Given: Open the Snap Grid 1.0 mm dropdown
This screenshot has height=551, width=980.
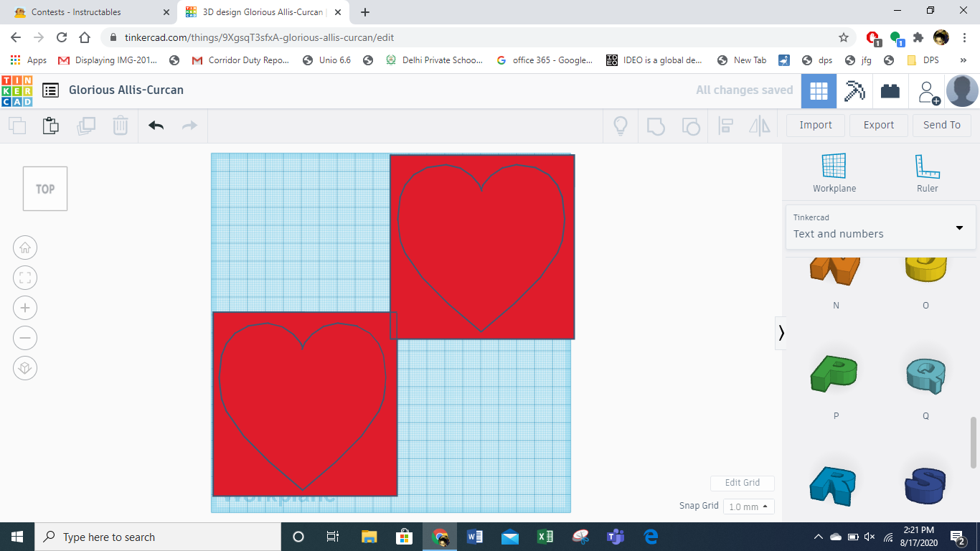Looking at the screenshot, I should click(749, 507).
